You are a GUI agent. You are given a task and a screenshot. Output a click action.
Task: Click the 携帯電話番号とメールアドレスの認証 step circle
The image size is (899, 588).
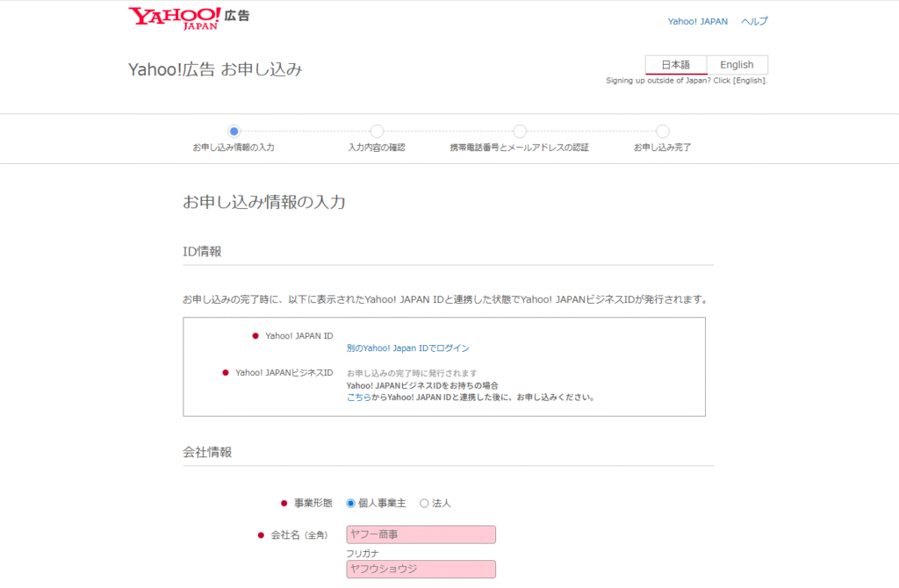coord(520,131)
